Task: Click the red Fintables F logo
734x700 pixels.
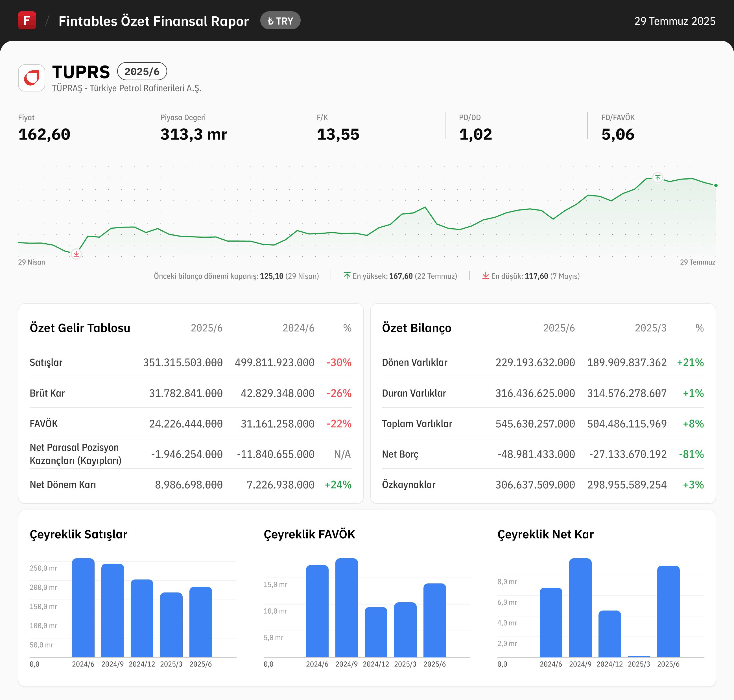Action: coord(27,21)
